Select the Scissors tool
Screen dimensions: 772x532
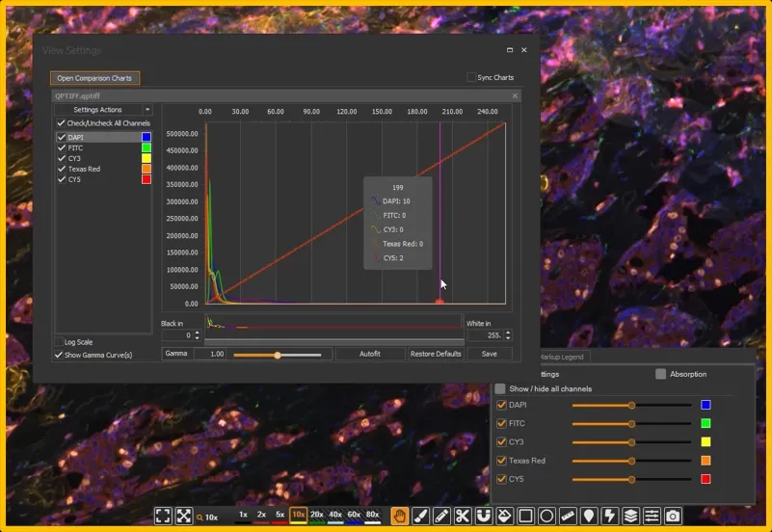click(x=463, y=516)
